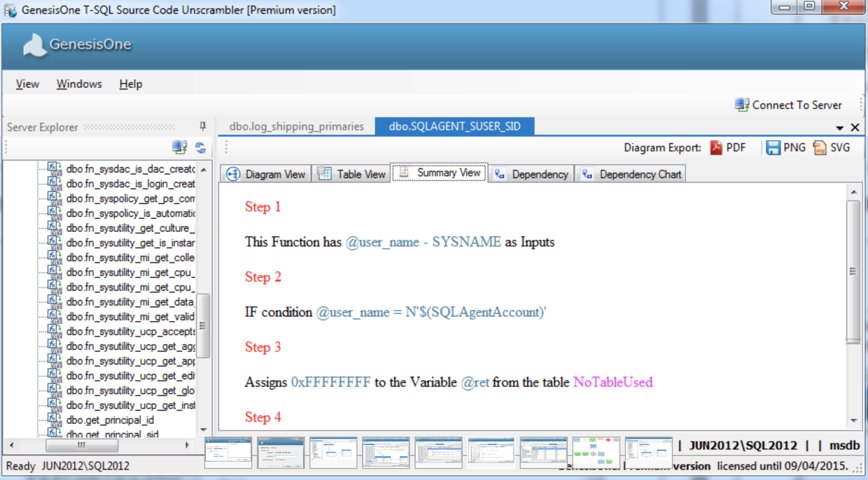Open the Windows menu
868x480 pixels.
coord(79,84)
